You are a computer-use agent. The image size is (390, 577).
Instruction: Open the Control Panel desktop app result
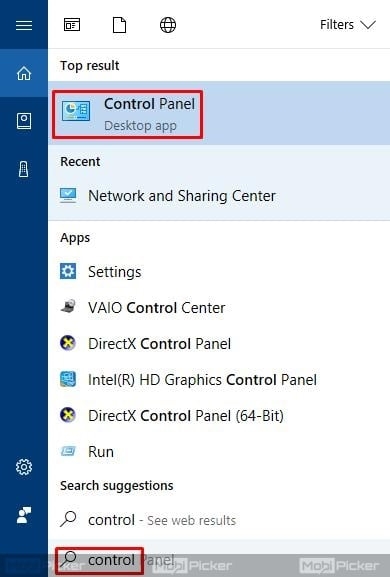click(x=219, y=114)
